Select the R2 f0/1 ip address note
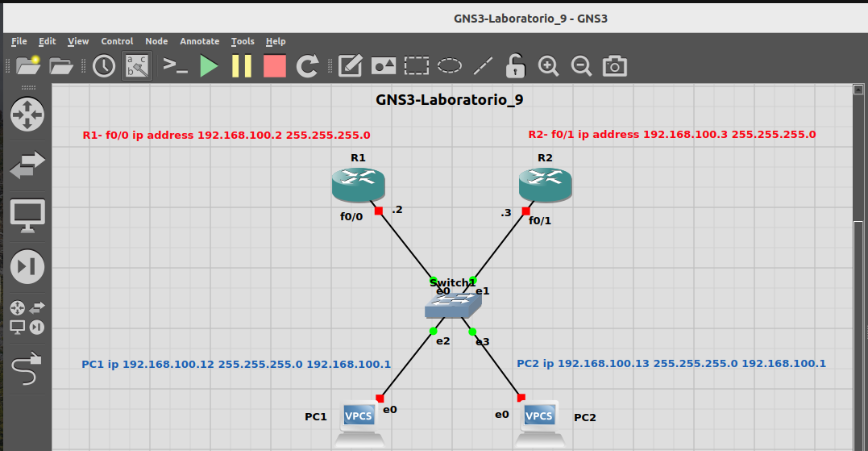 672,134
